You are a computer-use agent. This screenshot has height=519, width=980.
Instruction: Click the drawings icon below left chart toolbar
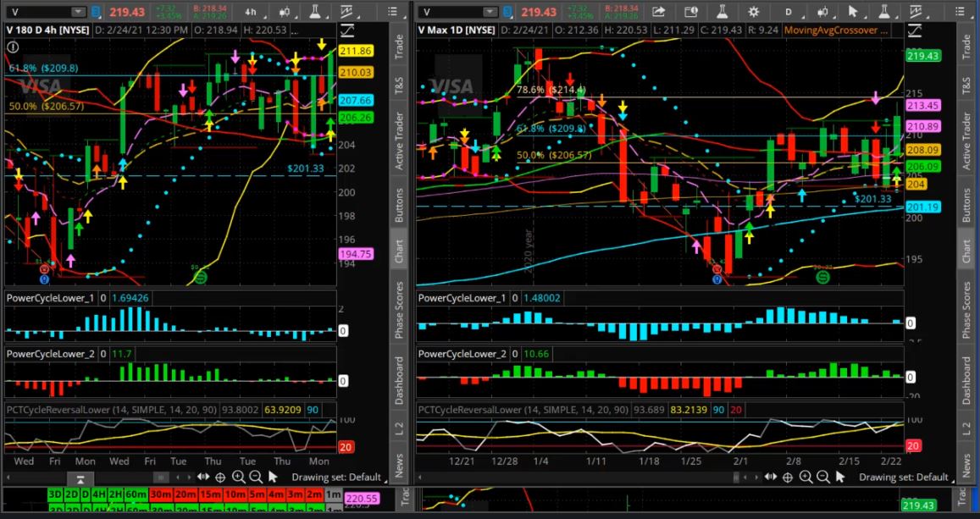347,30
